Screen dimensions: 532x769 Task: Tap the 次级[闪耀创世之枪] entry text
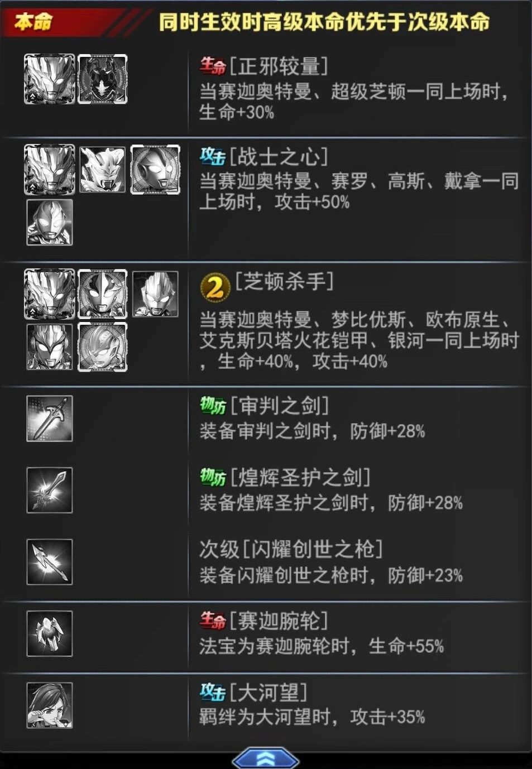[x=291, y=549]
